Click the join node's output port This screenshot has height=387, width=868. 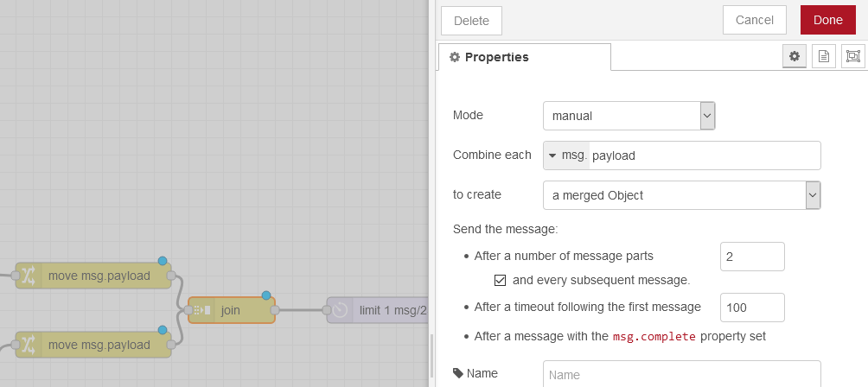[x=275, y=310]
